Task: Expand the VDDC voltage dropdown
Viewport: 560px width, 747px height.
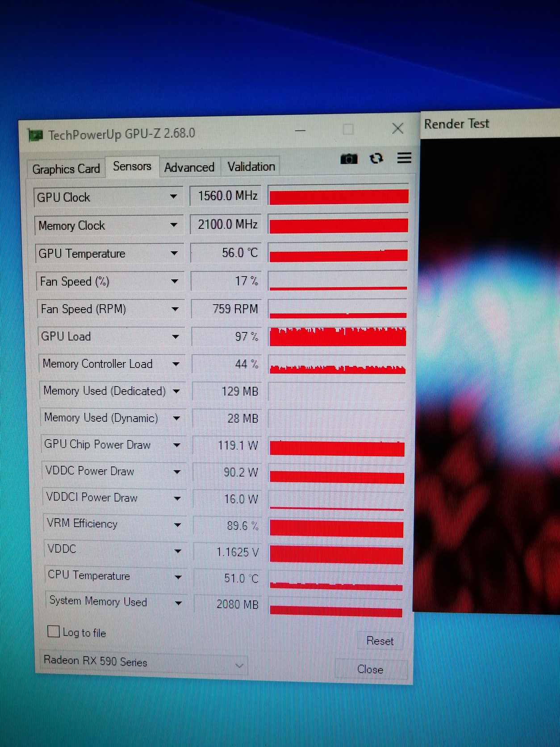Action: pos(178,551)
